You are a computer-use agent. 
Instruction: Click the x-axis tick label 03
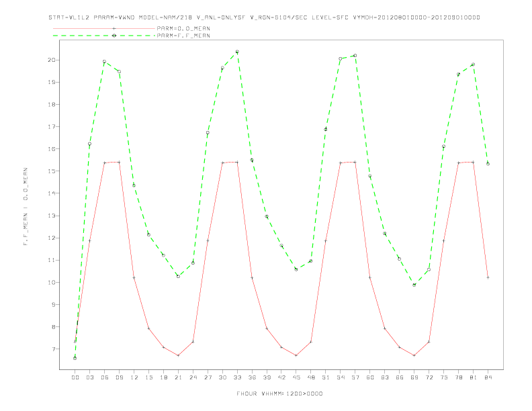89,377
